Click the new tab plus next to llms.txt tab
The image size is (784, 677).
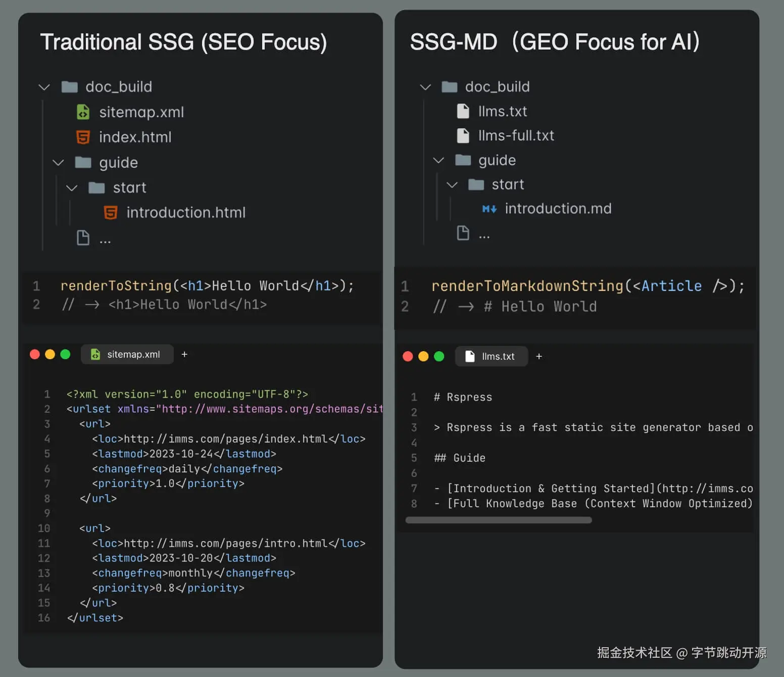[539, 356]
